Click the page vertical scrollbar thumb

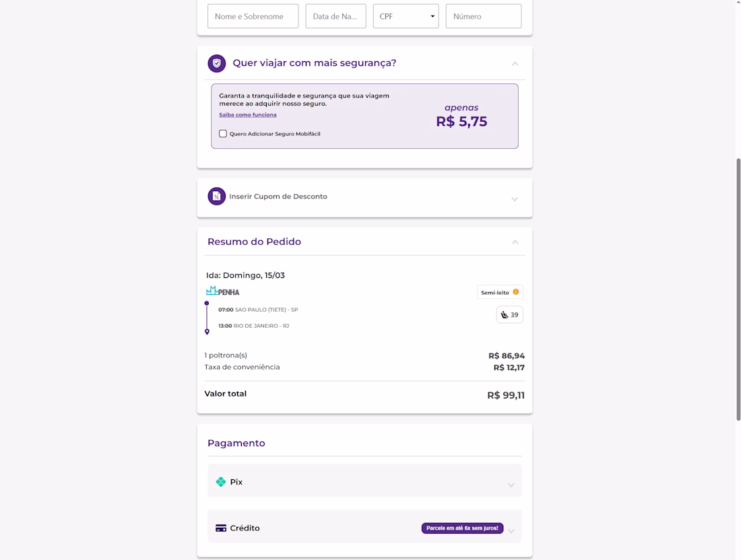[738, 289]
